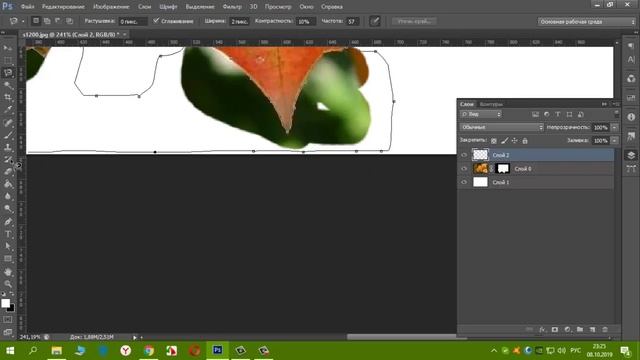Select the Eyedropper tool
The width and height of the screenshot is (640, 360).
tap(8, 109)
